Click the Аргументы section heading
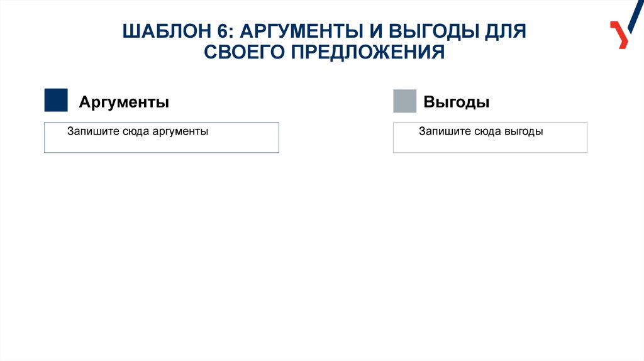Viewport: 644px width, 361px height. pyautogui.click(x=124, y=102)
